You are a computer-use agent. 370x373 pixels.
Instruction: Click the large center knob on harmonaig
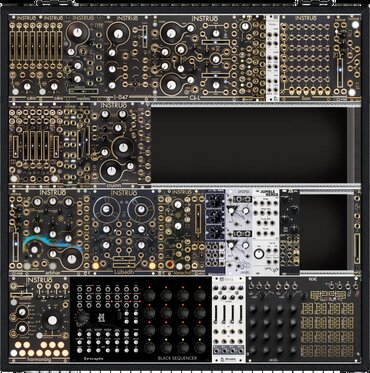click(x=52, y=320)
